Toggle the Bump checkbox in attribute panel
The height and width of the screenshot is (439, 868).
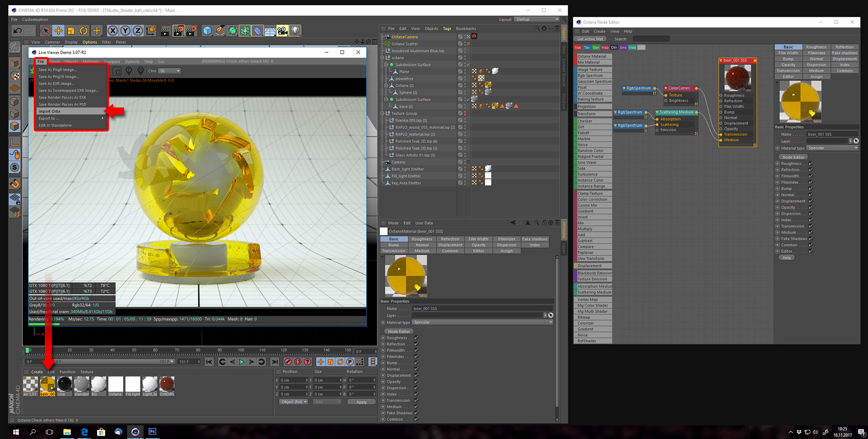416,363
